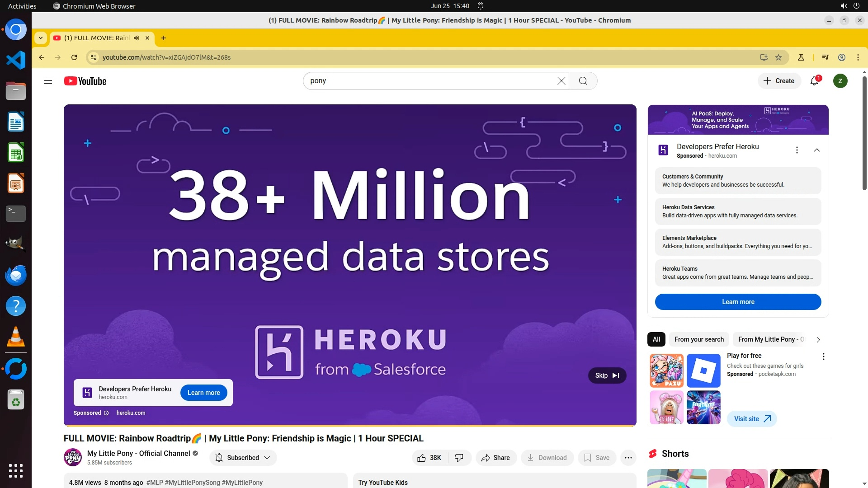
Task: Open three-dot more actions under video
Action: pos(628,458)
